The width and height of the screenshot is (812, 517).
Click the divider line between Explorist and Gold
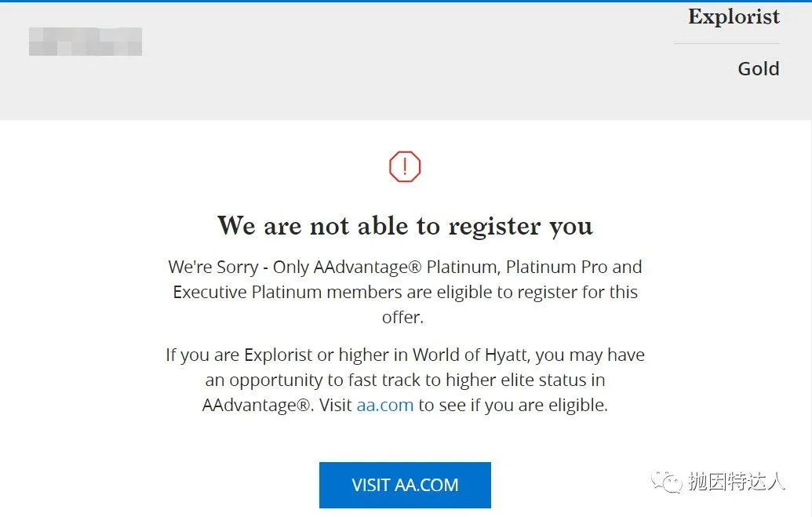(x=726, y=43)
